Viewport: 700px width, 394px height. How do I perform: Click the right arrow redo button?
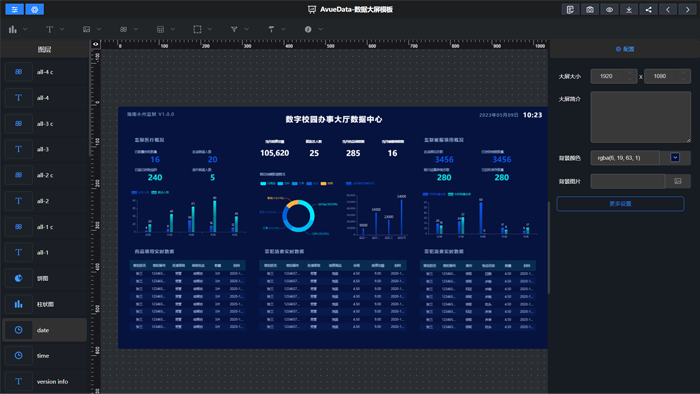click(688, 9)
